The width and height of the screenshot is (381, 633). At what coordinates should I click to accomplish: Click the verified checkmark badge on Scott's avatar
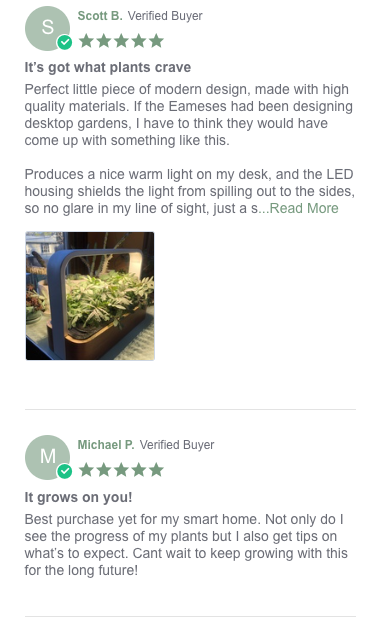pyautogui.click(x=64, y=42)
